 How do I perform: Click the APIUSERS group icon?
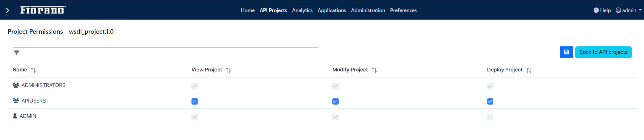pos(16,101)
